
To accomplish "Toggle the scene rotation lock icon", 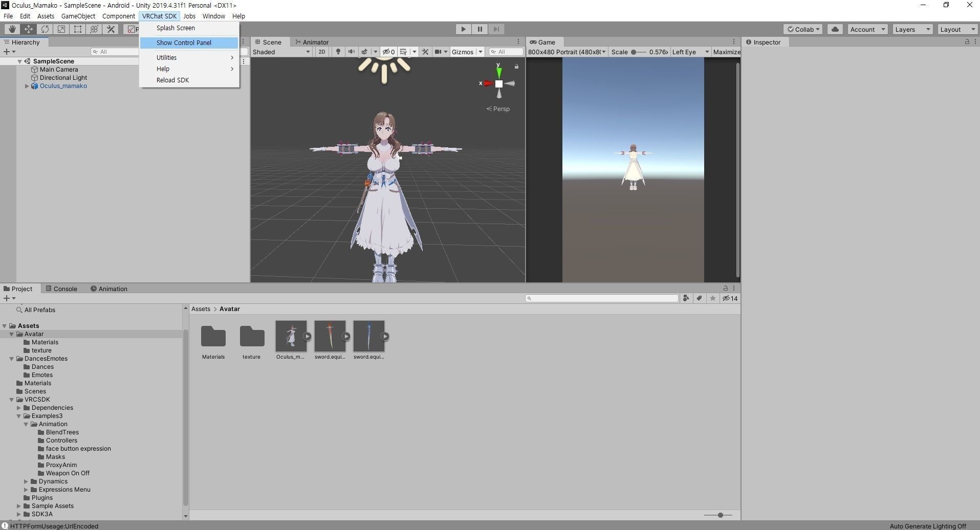I will click(516, 67).
